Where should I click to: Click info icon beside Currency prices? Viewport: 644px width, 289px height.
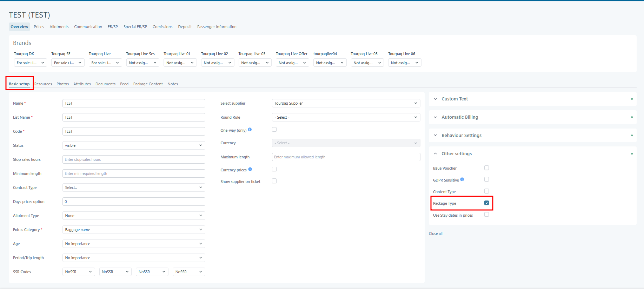[250, 169]
